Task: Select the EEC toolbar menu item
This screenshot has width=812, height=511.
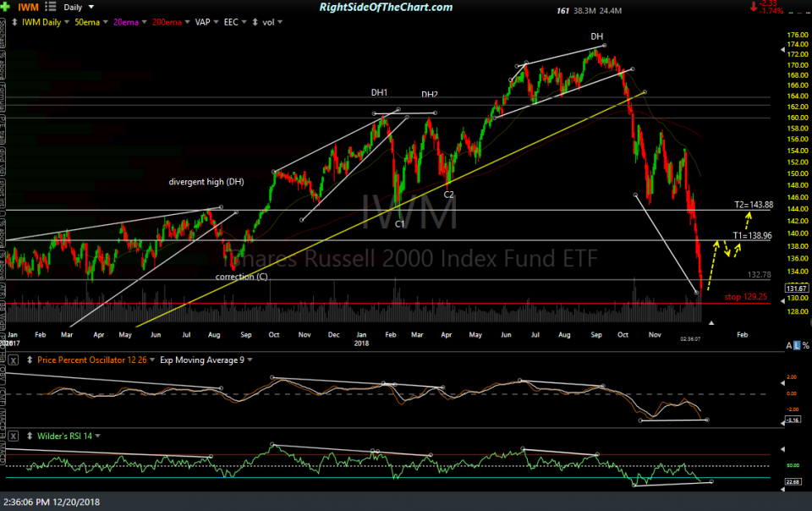Action: click(x=230, y=22)
